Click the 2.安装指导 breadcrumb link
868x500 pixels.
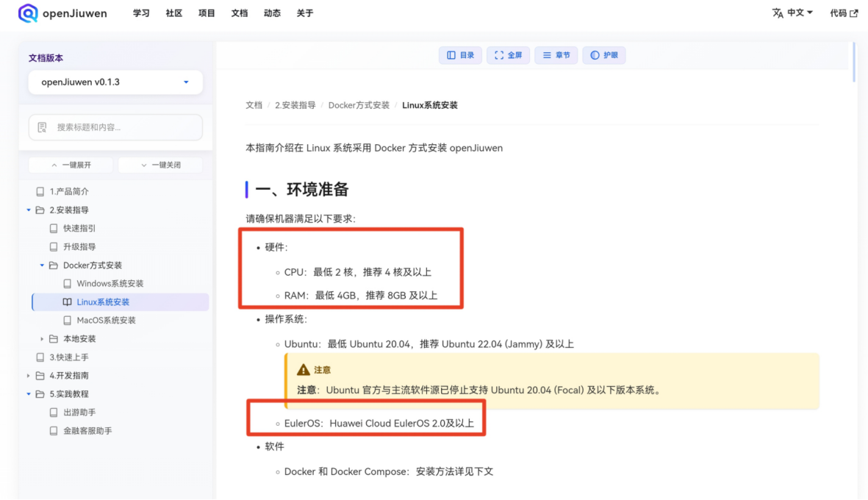coord(295,105)
